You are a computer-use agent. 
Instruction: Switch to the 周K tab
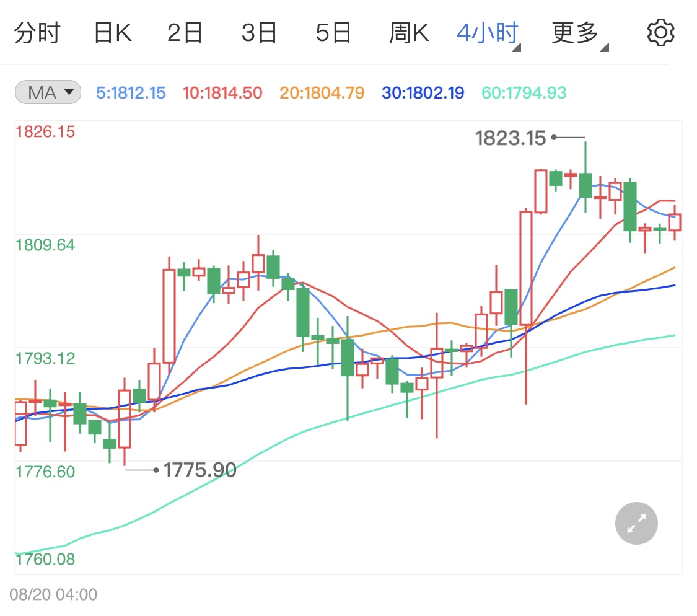tap(409, 33)
